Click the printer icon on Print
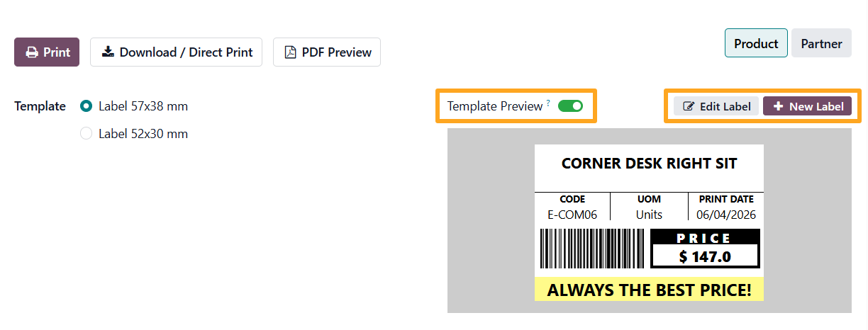This screenshot has height=330, width=868. click(x=31, y=52)
